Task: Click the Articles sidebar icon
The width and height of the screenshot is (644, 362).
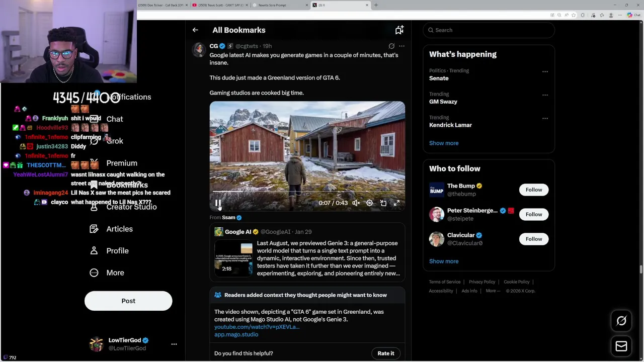Action: (94, 229)
